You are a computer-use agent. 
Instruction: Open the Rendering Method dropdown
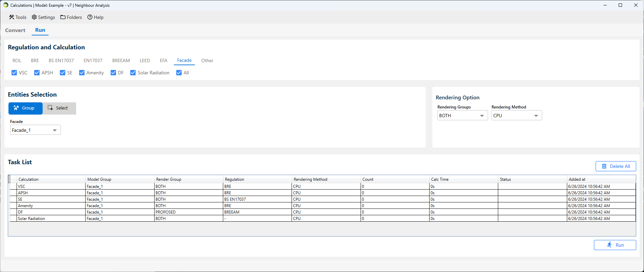click(x=536, y=116)
